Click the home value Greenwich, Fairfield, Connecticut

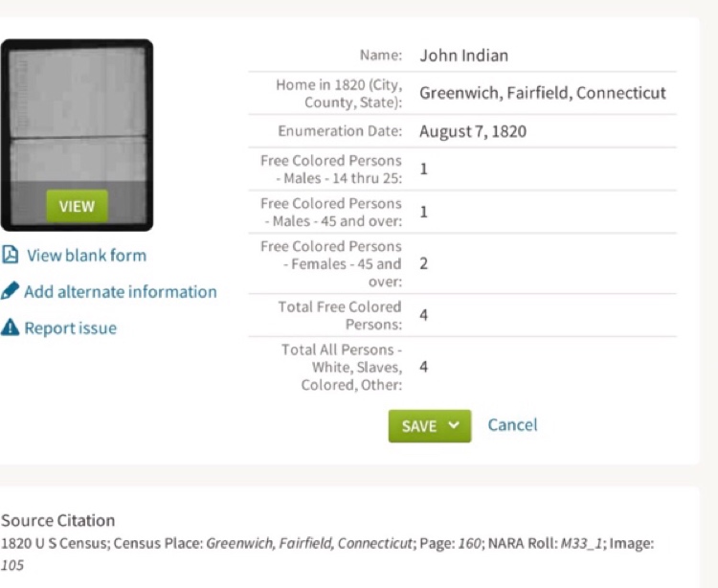[543, 94]
